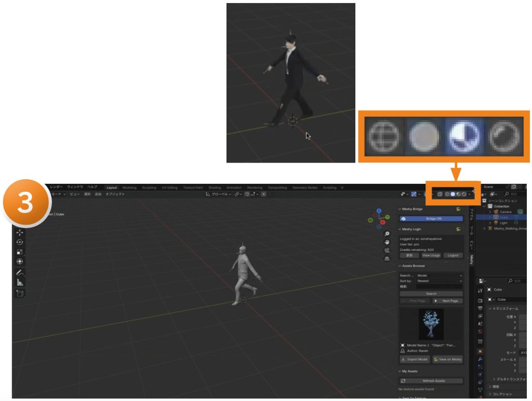Image resolution: width=532 pixels, height=401 pixels.
Task: Toggle proportional editing in 3D header
Action: (x=263, y=194)
